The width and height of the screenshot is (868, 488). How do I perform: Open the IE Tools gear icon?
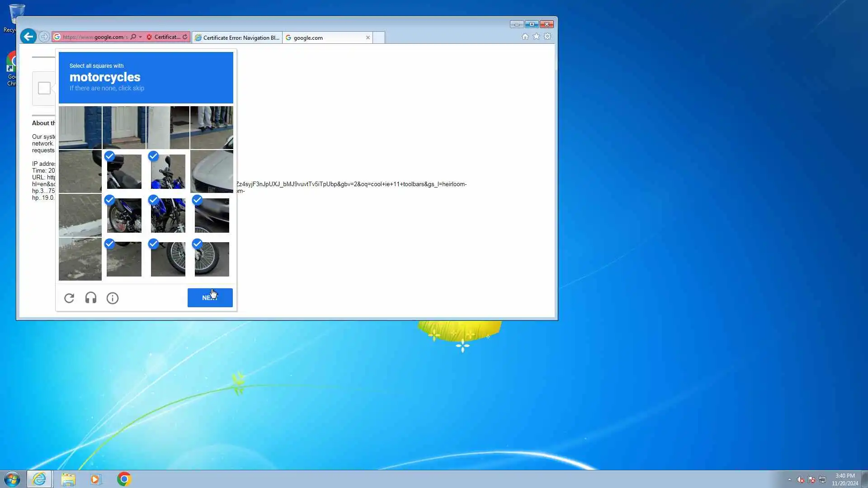[x=547, y=37]
